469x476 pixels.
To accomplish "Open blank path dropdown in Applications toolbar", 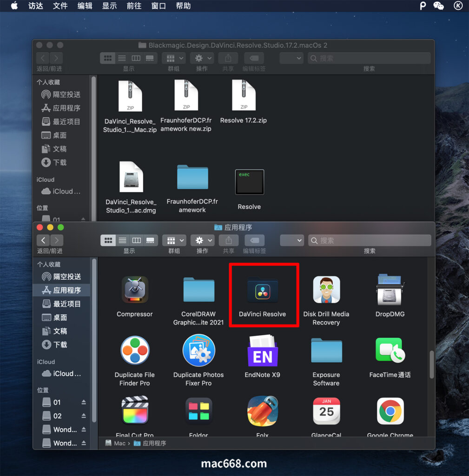I will coord(292,240).
